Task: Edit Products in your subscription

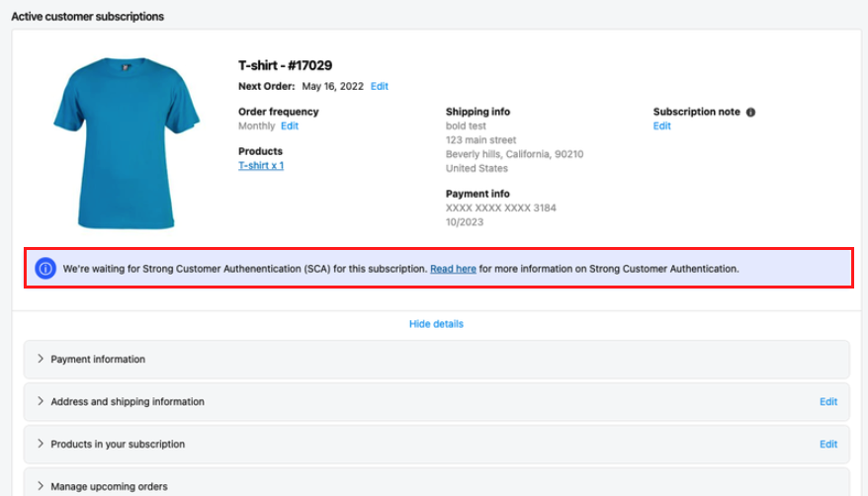Action: point(828,445)
